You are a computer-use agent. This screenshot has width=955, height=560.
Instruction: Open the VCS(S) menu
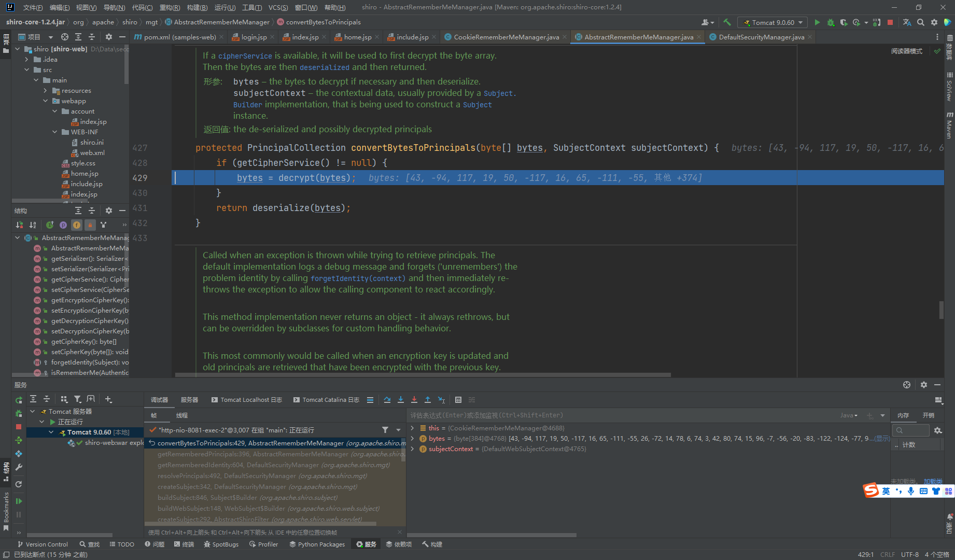278,7
